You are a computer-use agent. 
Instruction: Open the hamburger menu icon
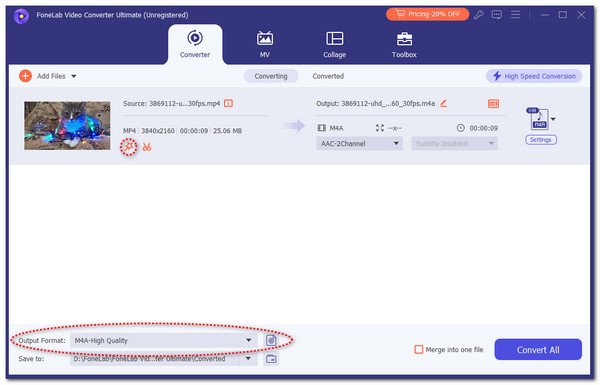coord(515,15)
